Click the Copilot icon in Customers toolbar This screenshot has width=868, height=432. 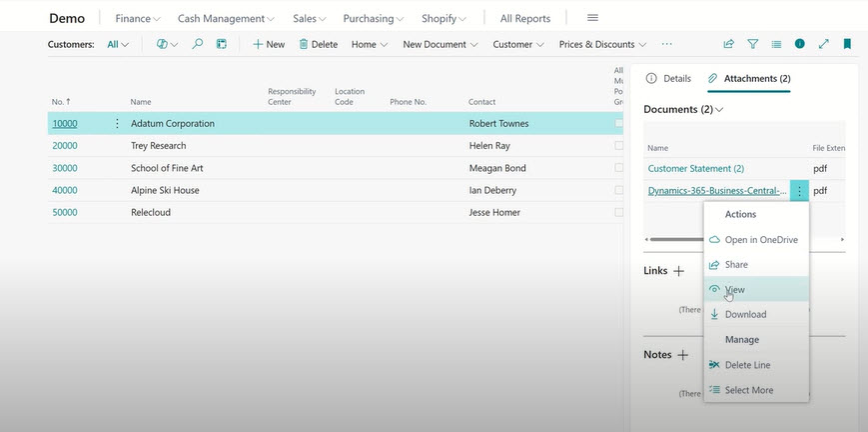162,44
